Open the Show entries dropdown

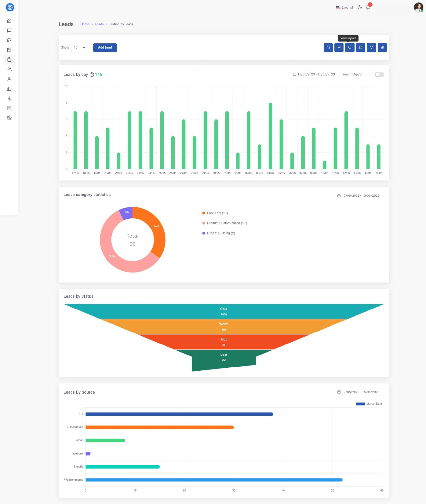[80, 47]
